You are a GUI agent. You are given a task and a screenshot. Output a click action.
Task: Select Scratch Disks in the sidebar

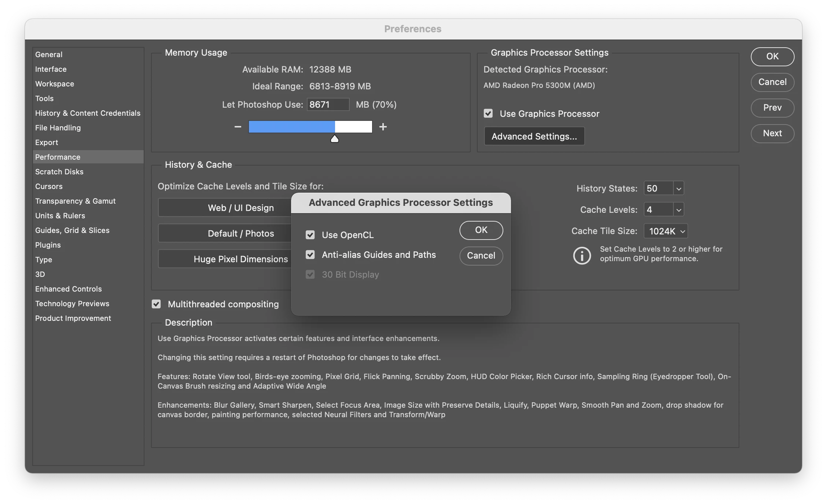(59, 172)
